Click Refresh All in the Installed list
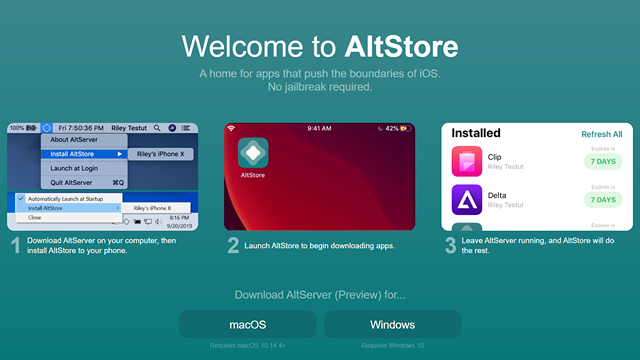The width and height of the screenshot is (640, 360). click(x=602, y=134)
